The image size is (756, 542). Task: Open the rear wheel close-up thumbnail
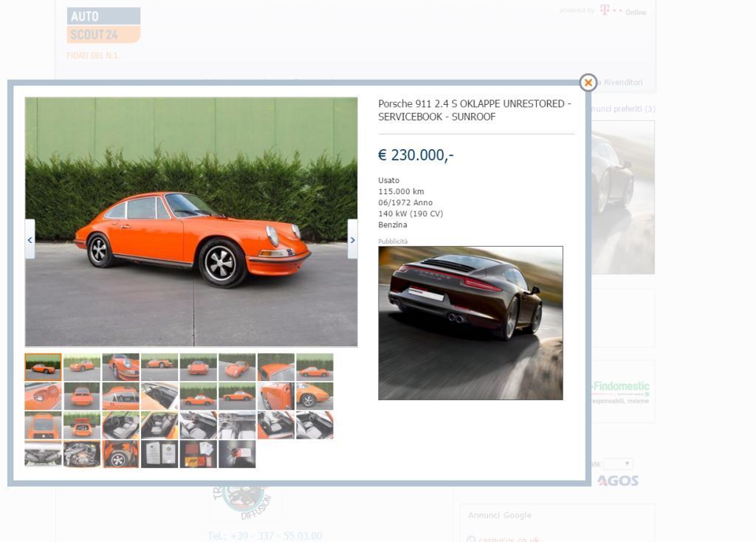pos(315,396)
